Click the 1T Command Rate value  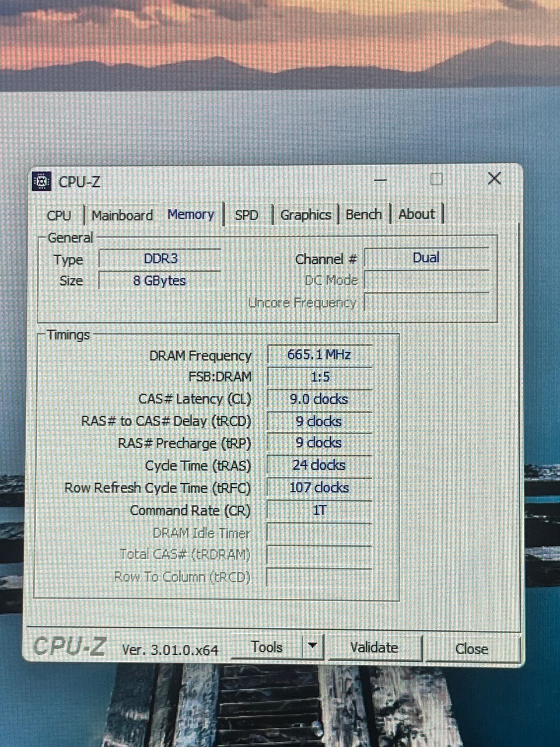(x=320, y=510)
